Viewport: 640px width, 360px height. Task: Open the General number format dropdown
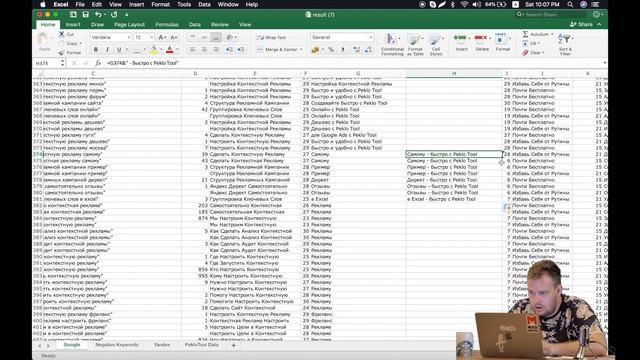[x=371, y=38]
